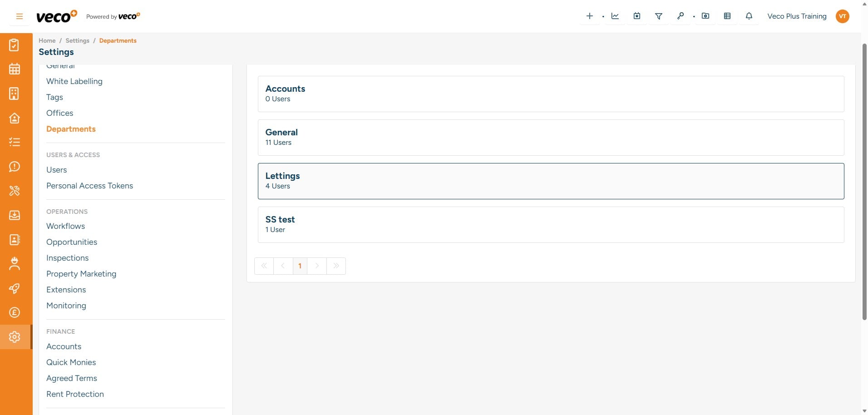The image size is (868, 415).
Task: Open the Lettings department card
Action: tap(551, 181)
